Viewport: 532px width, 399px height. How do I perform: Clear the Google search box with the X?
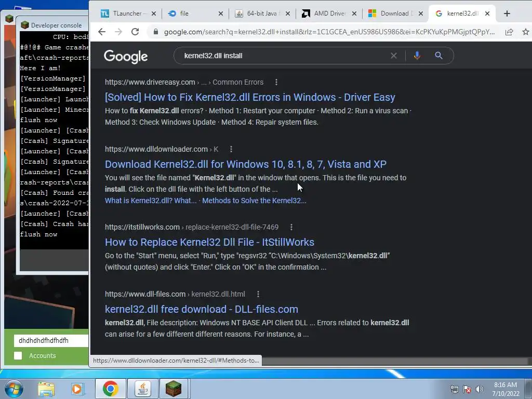(x=394, y=56)
